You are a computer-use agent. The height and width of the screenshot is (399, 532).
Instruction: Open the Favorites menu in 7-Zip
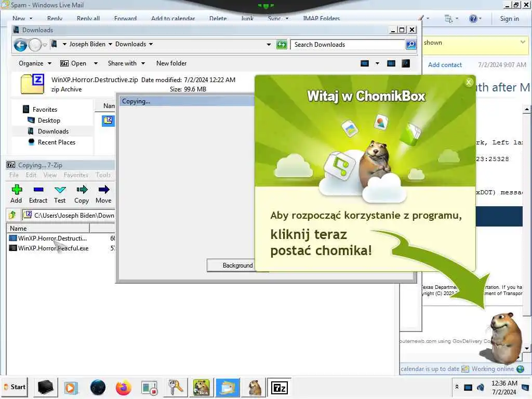[76, 175]
